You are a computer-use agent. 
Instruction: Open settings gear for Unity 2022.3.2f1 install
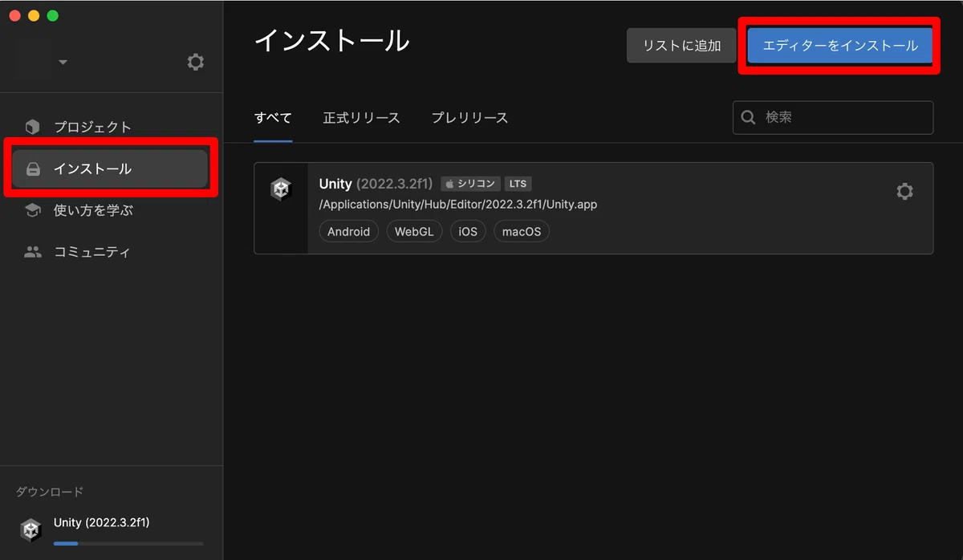pyautogui.click(x=904, y=191)
